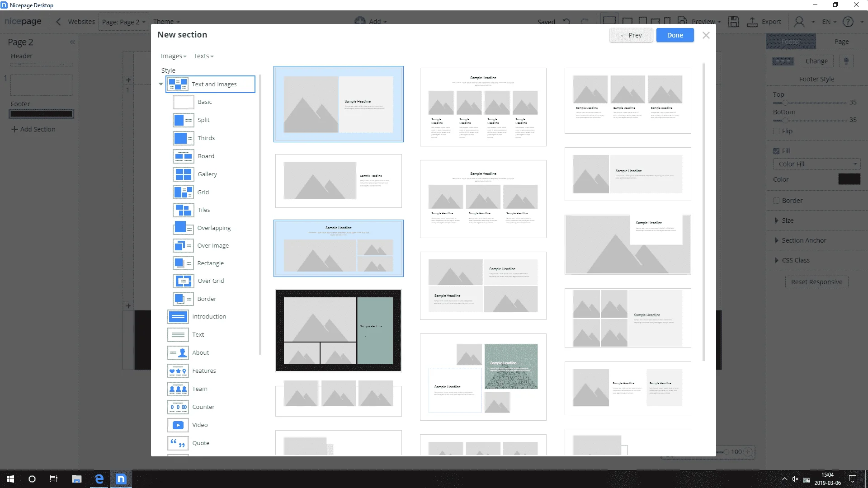Open the Color Fill dropdown
Viewport: 868px width, 488px height.
point(816,164)
